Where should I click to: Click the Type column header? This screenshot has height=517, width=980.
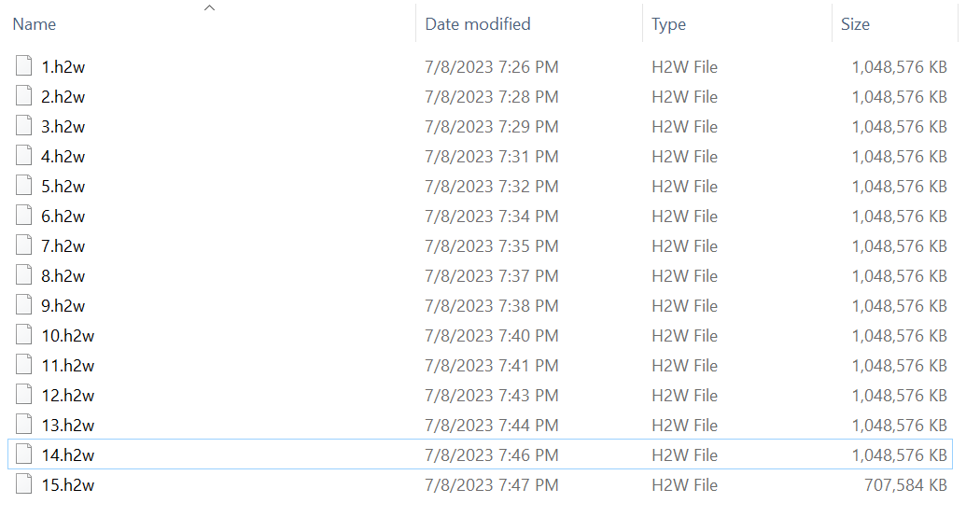click(x=668, y=24)
